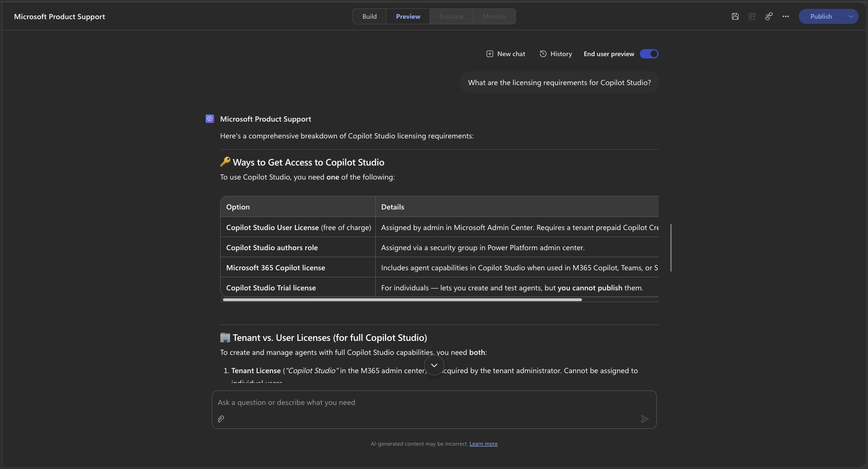Click the 'Details' column header
Image resolution: width=868 pixels, height=469 pixels.
coord(517,207)
